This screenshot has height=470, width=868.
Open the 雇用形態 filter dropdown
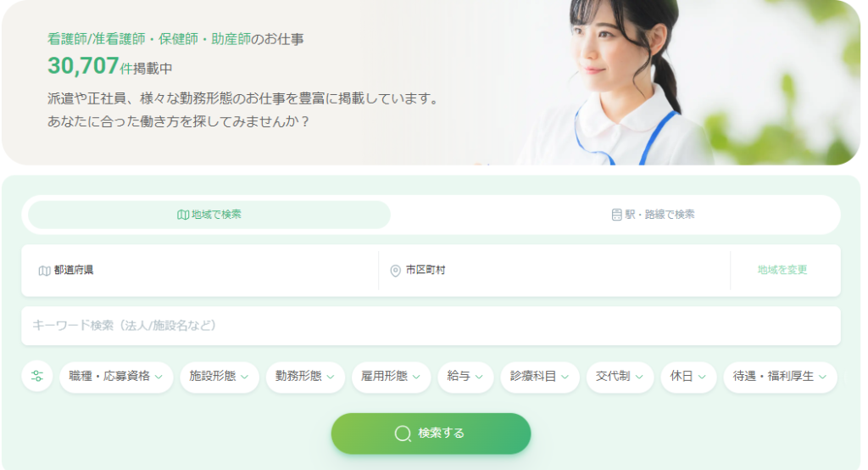391,377
